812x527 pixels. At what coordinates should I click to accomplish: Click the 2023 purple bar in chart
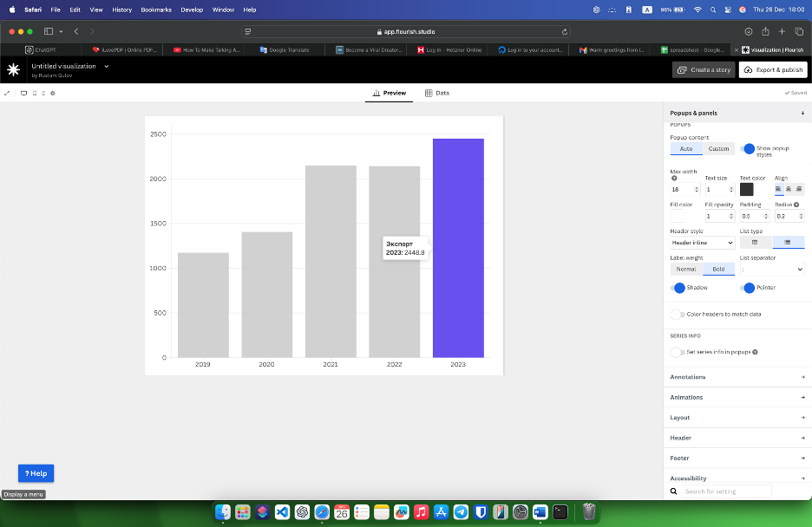(458, 248)
